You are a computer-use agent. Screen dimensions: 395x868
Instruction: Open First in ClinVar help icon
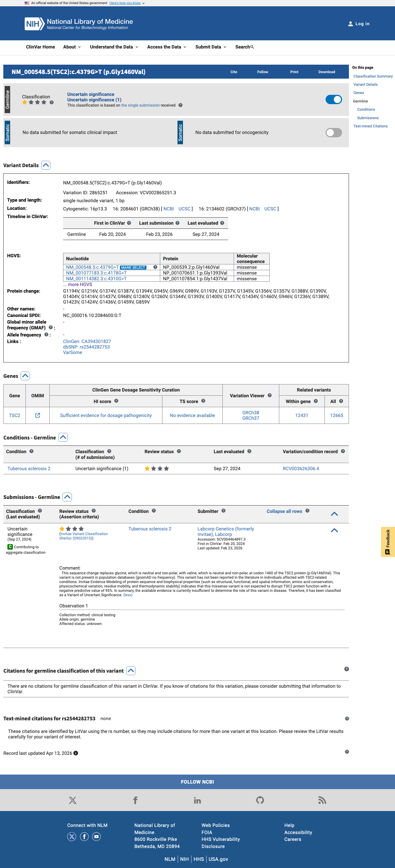[x=129, y=223]
